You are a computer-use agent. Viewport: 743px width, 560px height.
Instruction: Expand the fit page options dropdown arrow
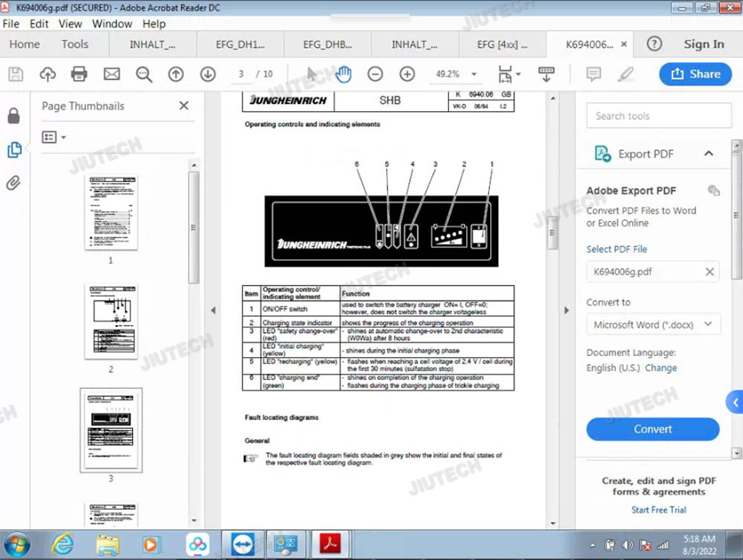(x=519, y=74)
